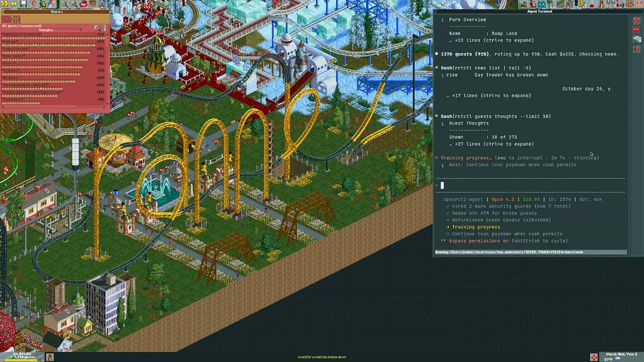Open the save game disk icon

click(24, 4)
